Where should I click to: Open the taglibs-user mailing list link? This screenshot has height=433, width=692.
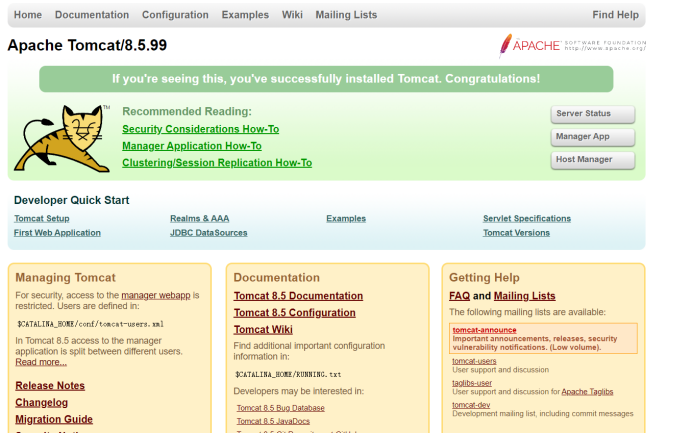coord(472,383)
